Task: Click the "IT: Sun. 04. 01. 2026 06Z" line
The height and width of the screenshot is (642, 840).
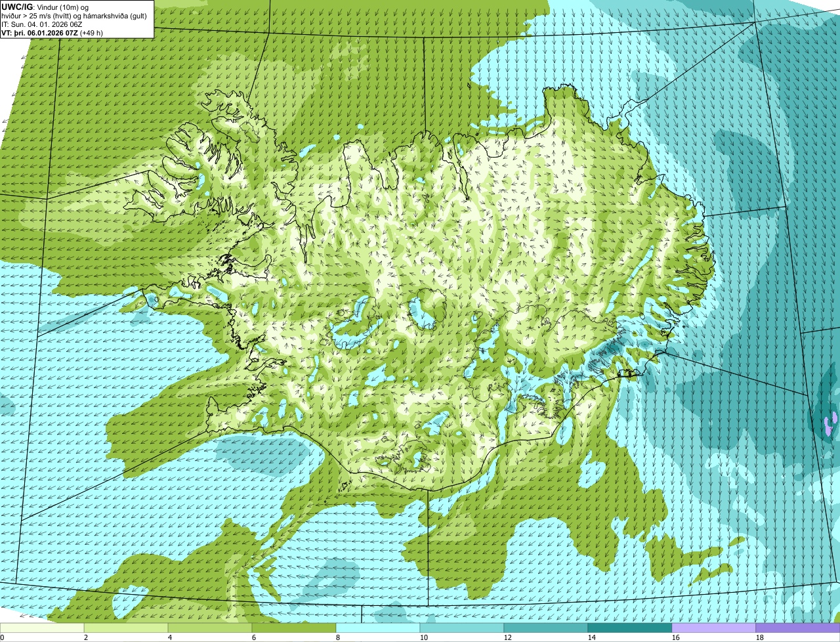Action: point(42,24)
